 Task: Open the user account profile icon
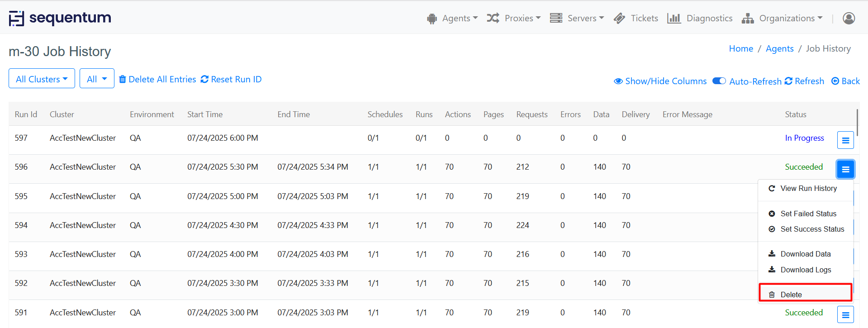pyautogui.click(x=849, y=18)
